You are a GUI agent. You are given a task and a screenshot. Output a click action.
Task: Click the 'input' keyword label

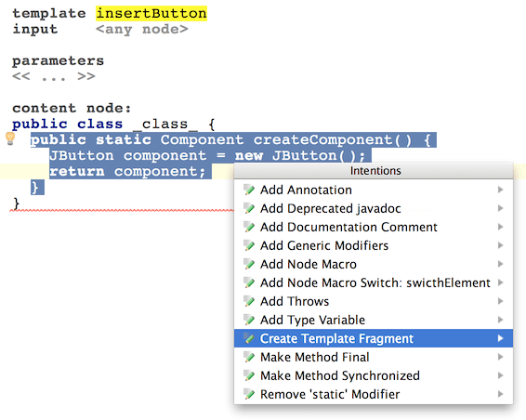click(35, 29)
